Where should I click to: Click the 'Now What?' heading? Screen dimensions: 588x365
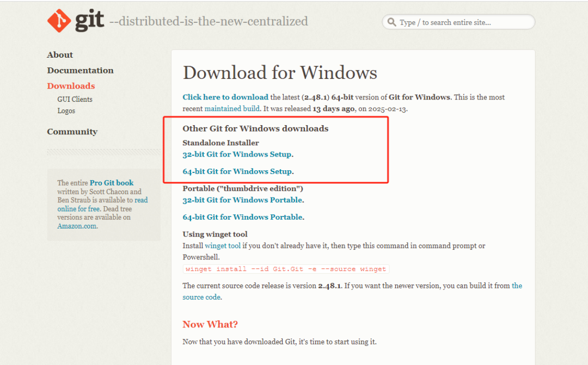pos(210,325)
